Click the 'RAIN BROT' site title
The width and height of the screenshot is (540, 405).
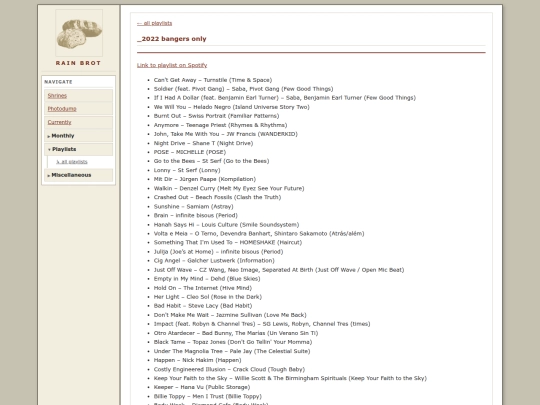79,63
